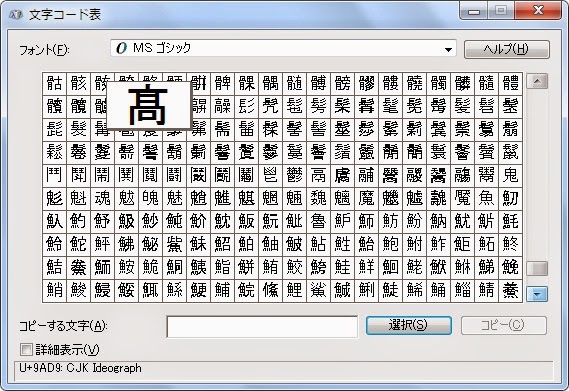Click the character 鯀 cell
This screenshot has width=569, height=391.
pos(174,290)
